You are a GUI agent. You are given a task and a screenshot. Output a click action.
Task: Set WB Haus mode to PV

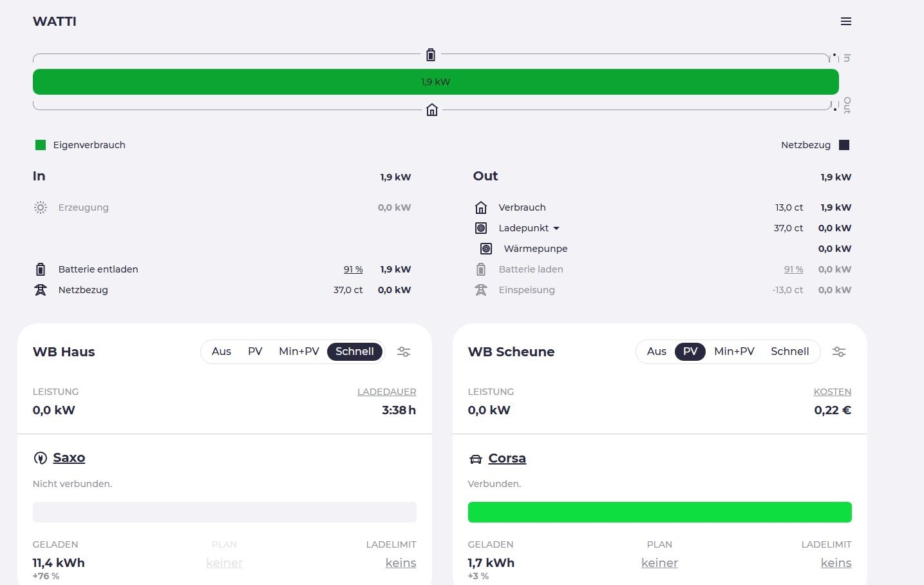(x=255, y=352)
